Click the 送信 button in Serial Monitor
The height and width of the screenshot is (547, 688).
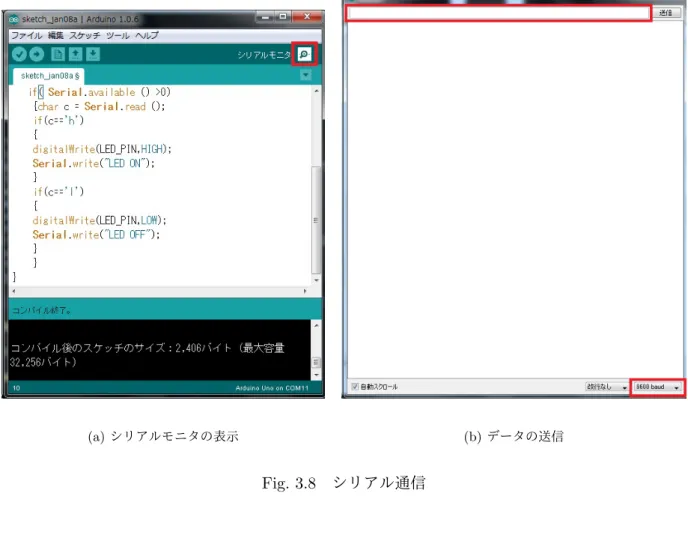[666, 13]
